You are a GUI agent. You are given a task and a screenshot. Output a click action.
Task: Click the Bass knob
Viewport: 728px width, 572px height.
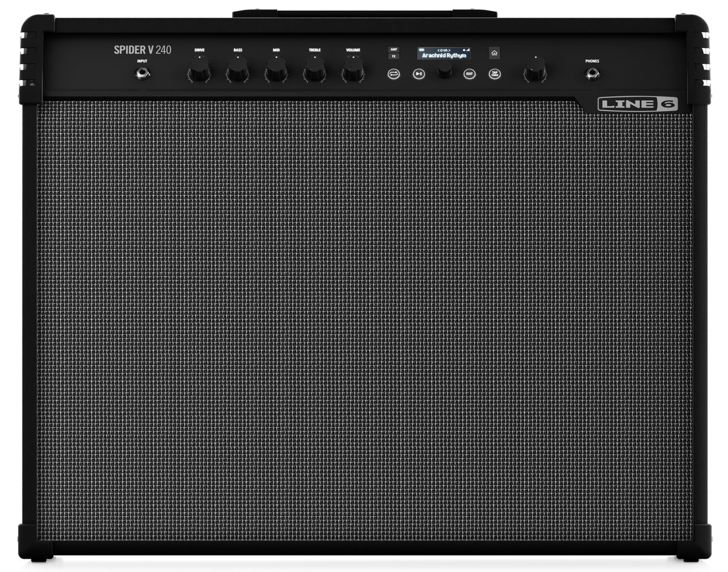[x=238, y=72]
